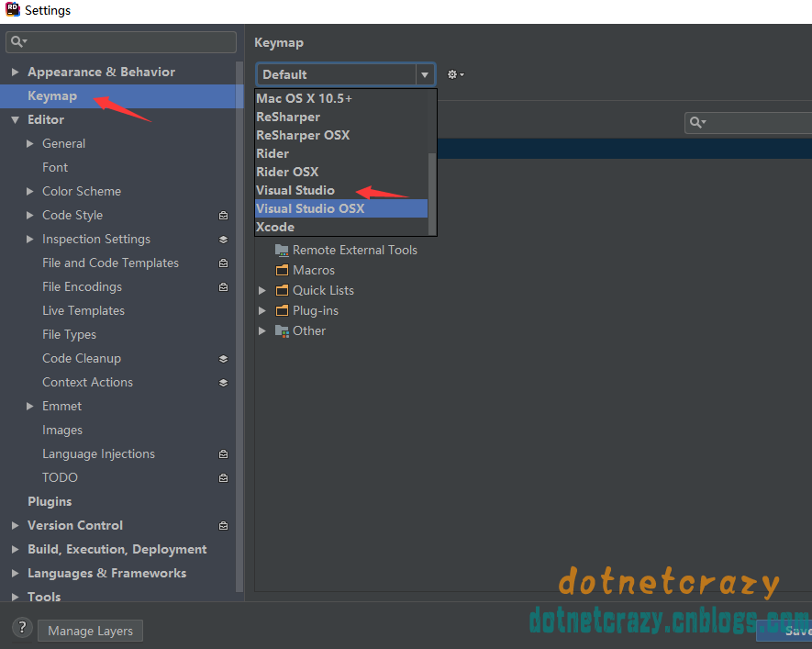Click the Quick Lists folder icon
This screenshot has width=812, height=649.
pos(282,291)
